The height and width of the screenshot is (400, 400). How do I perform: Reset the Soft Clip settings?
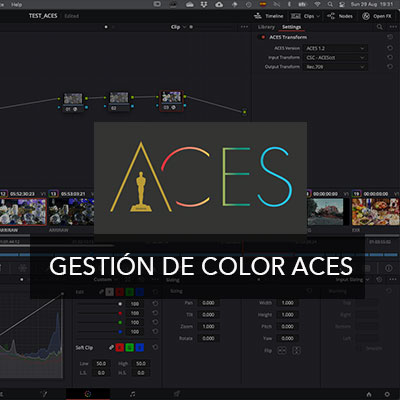point(155,347)
